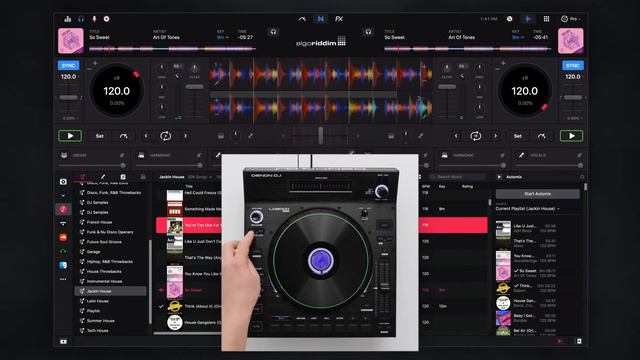
Task: Select the Neural Mix N tab
Action: point(320,19)
